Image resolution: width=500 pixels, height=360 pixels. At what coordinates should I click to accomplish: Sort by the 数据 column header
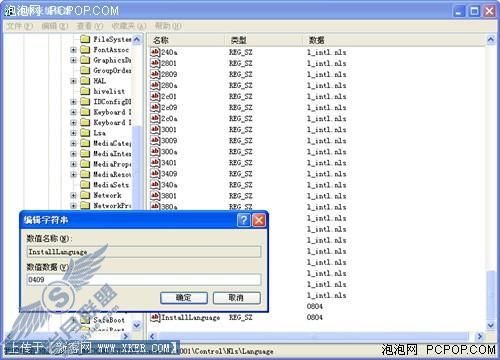(395, 40)
